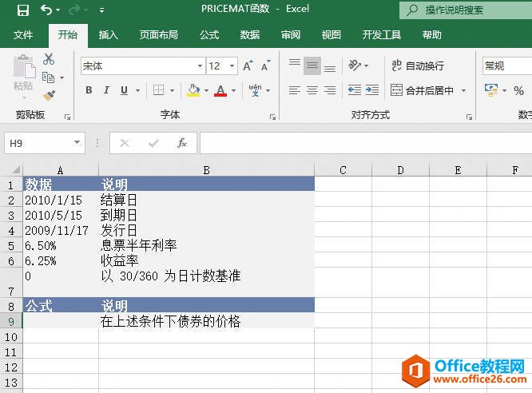Switch to 插入 ribbon tab
This screenshot has width=532, height=393.
[x=108, y=34]
